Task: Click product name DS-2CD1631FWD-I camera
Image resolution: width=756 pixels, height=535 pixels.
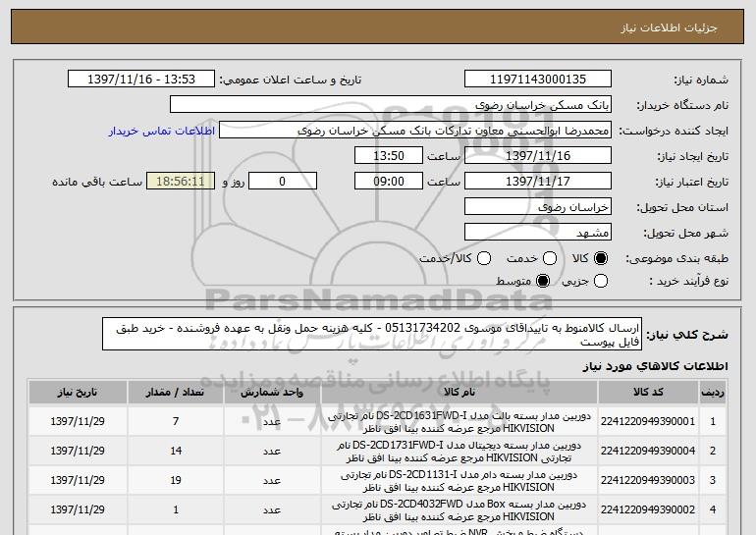Action: [x=459, y=422]
